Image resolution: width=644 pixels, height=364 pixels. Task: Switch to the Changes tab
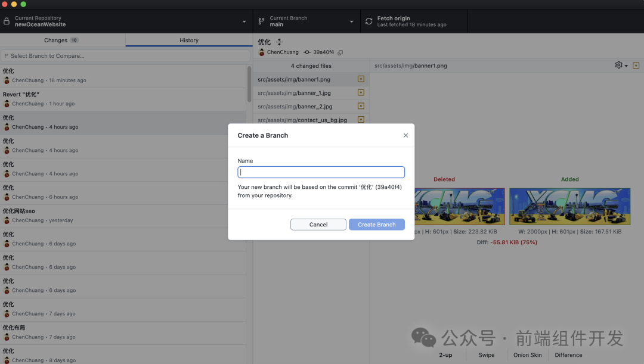pos(63,41)
